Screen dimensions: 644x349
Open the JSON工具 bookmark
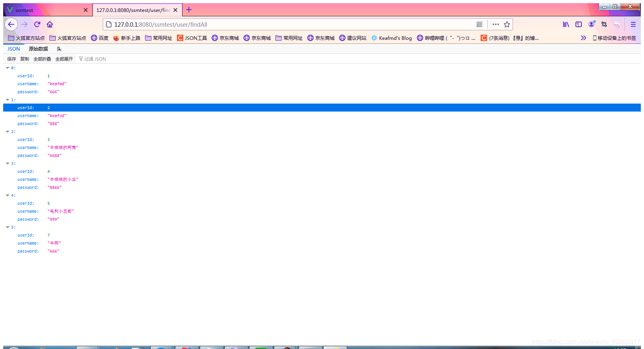click(x=192, y=38)
